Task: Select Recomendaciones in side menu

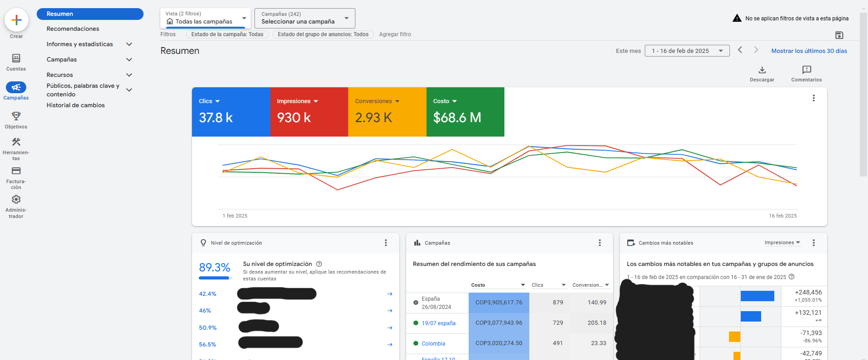Action: [x=73, y=29]
